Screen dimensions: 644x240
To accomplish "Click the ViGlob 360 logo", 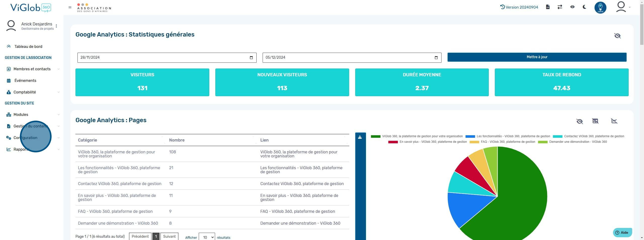I will [x=31, y=8].
